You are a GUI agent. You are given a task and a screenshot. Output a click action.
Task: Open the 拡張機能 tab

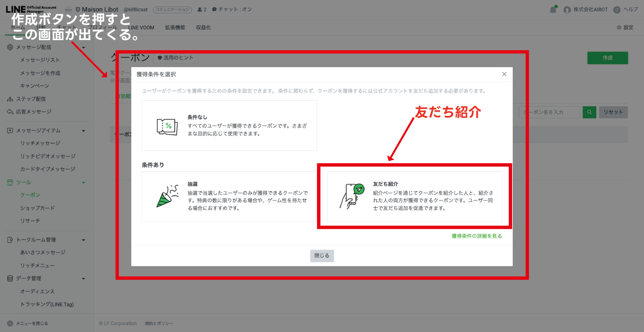coord(175,27)
